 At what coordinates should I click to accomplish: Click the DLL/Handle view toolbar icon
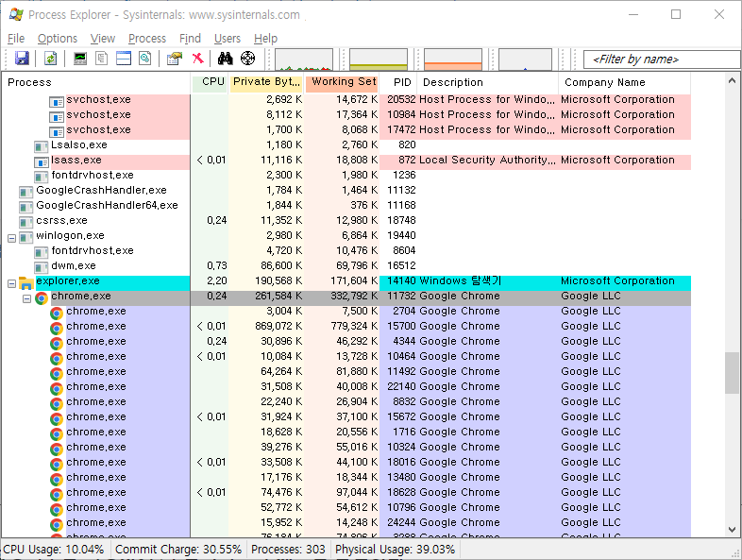(145, 59)
